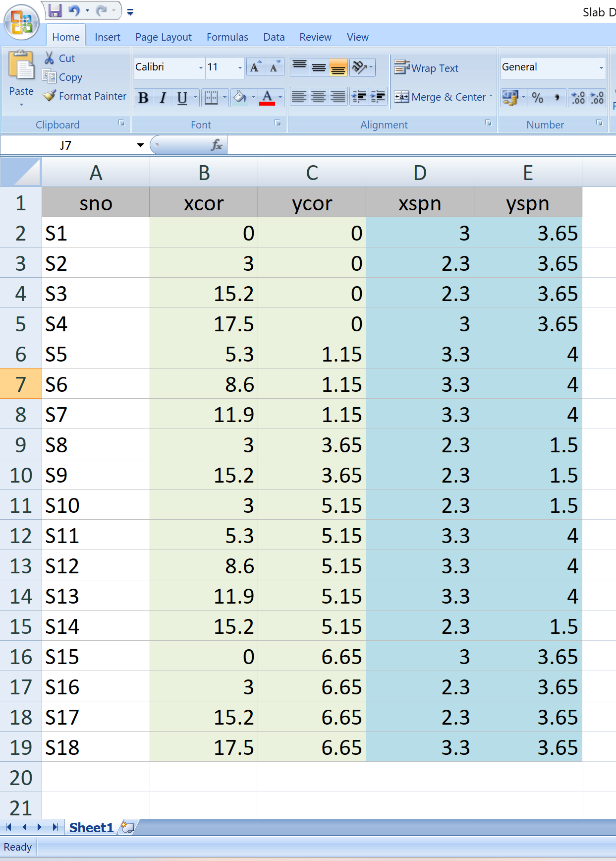Select cell B8 containing 11.9

[204, 414]
